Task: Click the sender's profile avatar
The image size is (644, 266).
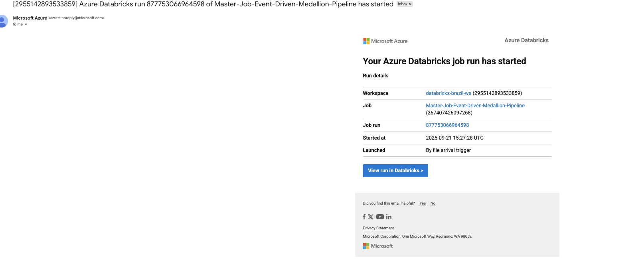Action: point(3,21)
